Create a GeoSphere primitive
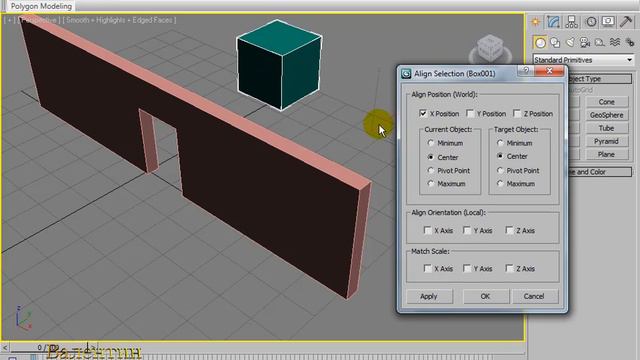Screen dimensions: 640x360 pyautogui.click(x=607, y=115)
